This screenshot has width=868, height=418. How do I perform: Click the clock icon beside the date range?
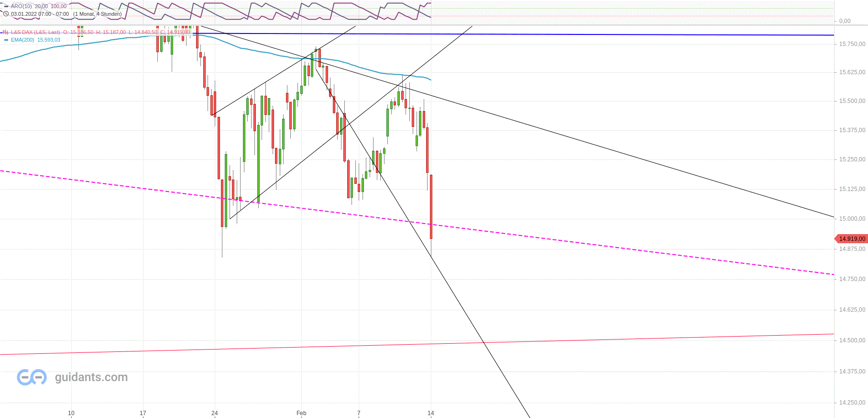pos(6,14)
